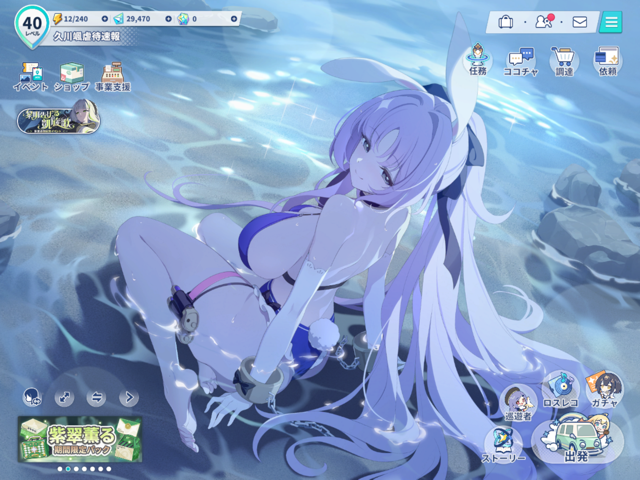This screenshot has height=480, width=640.
Task: Open the イベント (Event) icon
Action: click(31, 76)
